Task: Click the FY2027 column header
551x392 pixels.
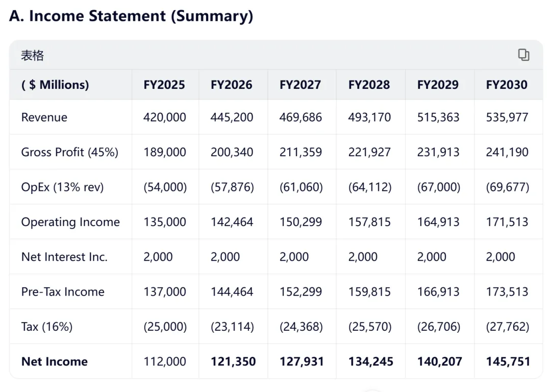Action: pos(300,85)
